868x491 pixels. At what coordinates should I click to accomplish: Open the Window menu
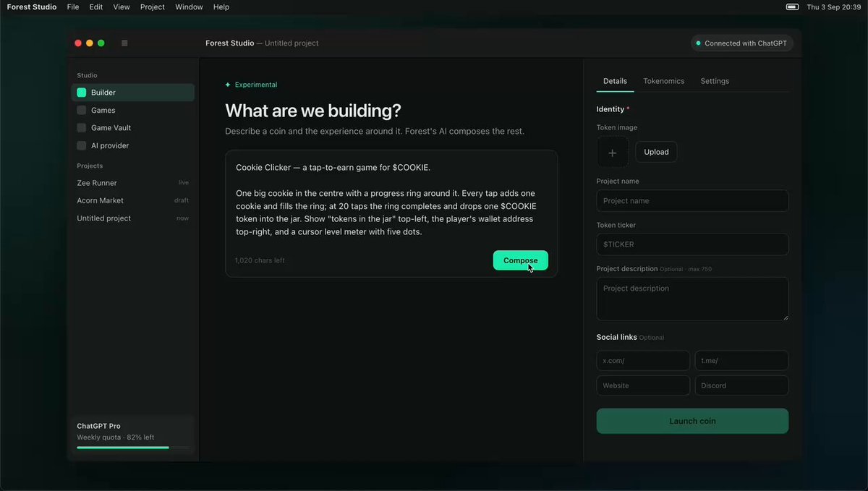click(x=189, y=7)
